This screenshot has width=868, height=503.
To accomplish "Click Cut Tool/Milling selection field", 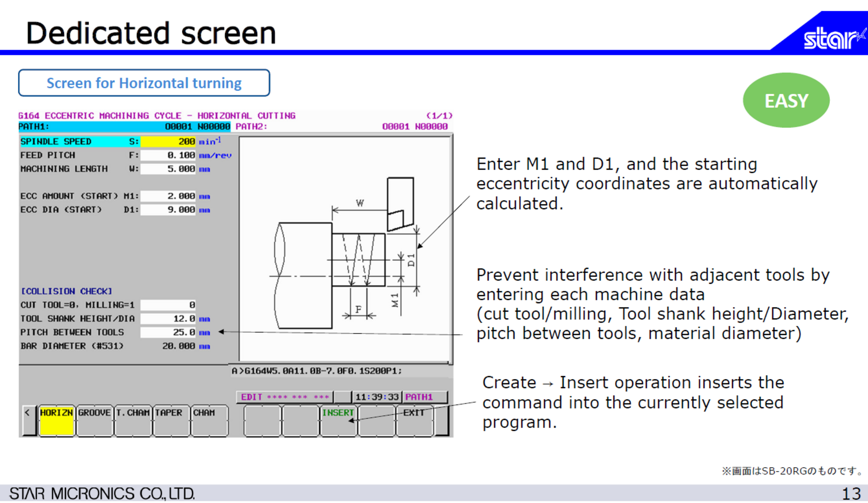I will pyautogui.click(x=168, y=305).
